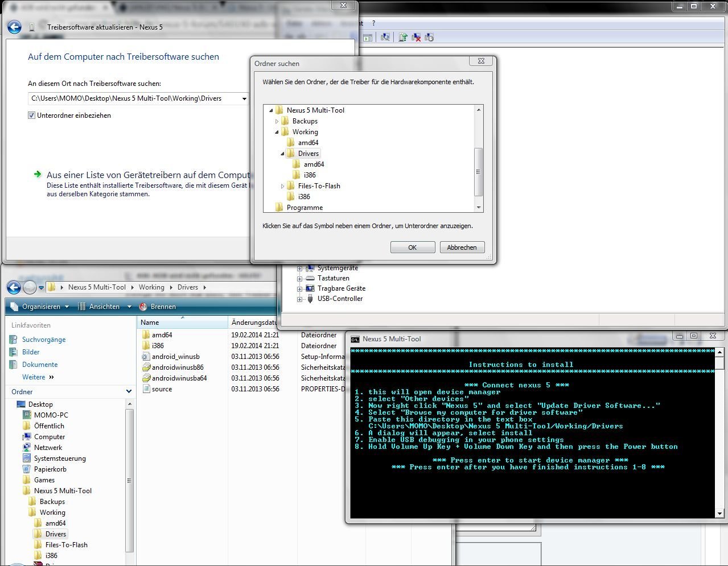
Task: Open the Organisieren menu
Action: 40,307
